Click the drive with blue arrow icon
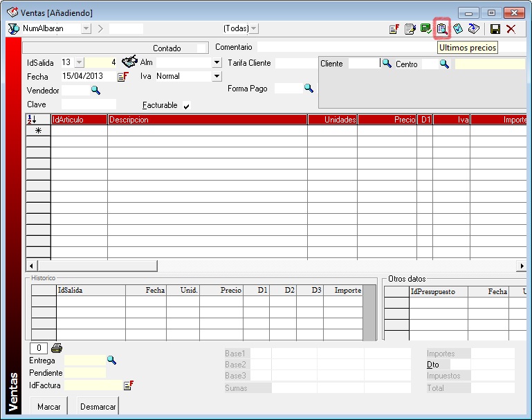Image resolution: width=532 pixels, height=420 pixels. (474, 29)
